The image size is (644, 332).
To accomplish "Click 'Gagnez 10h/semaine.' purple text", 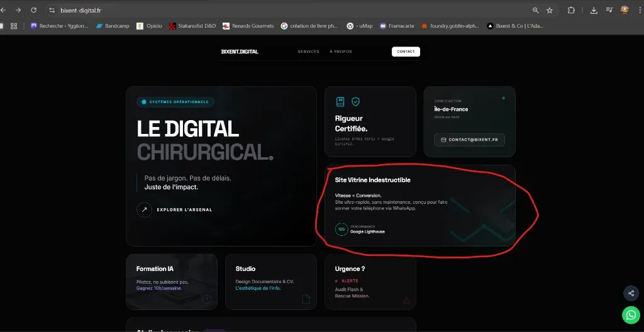I will (159, 288).
